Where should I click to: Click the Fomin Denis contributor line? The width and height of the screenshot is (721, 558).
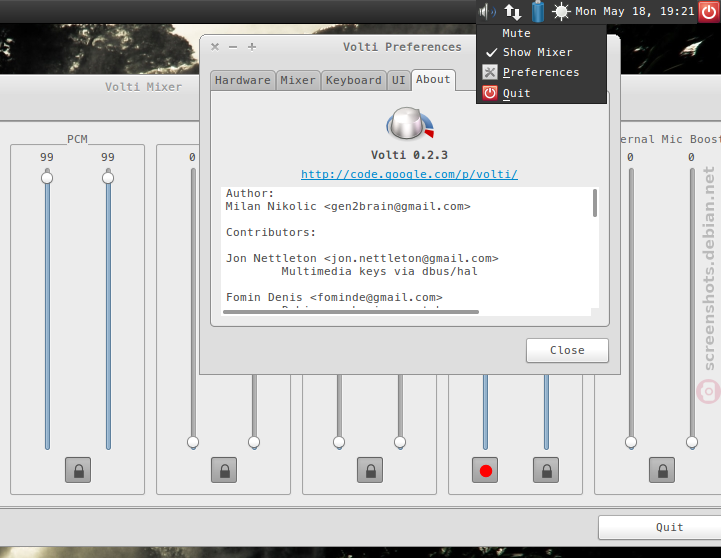pyautogui.click(x=334, y=297)
